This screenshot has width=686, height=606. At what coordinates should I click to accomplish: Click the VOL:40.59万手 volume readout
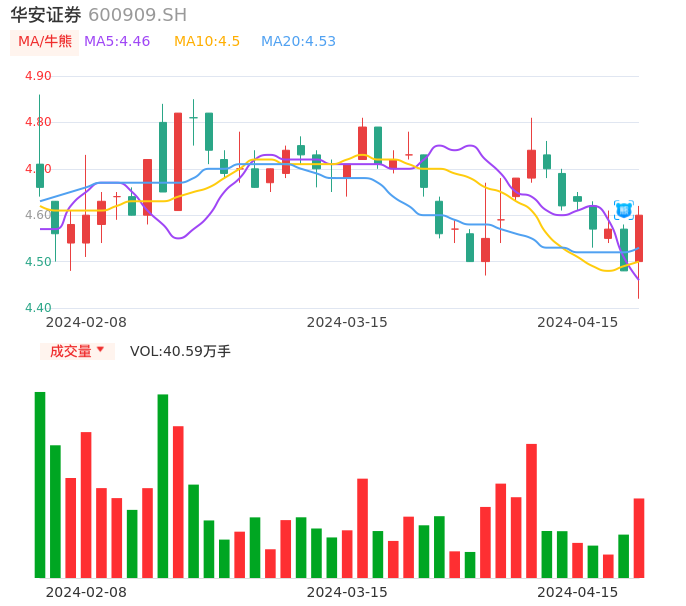coord(180,351)
